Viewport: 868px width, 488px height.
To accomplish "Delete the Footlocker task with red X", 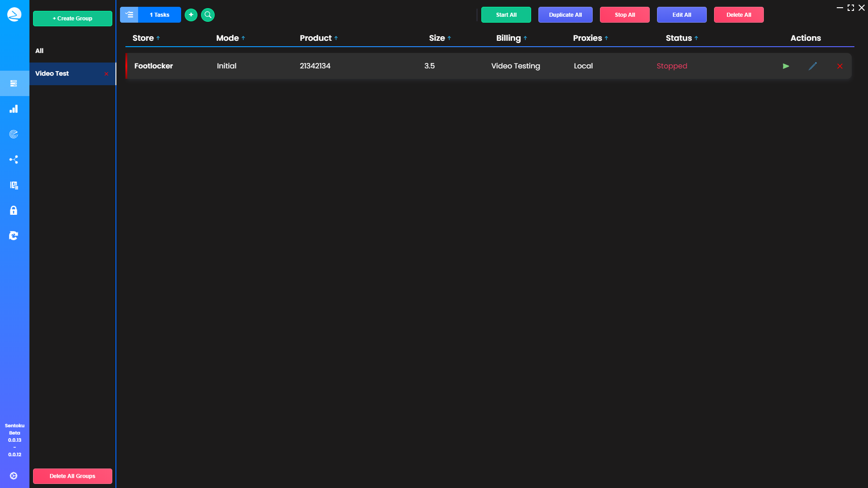I will [840, 66].
